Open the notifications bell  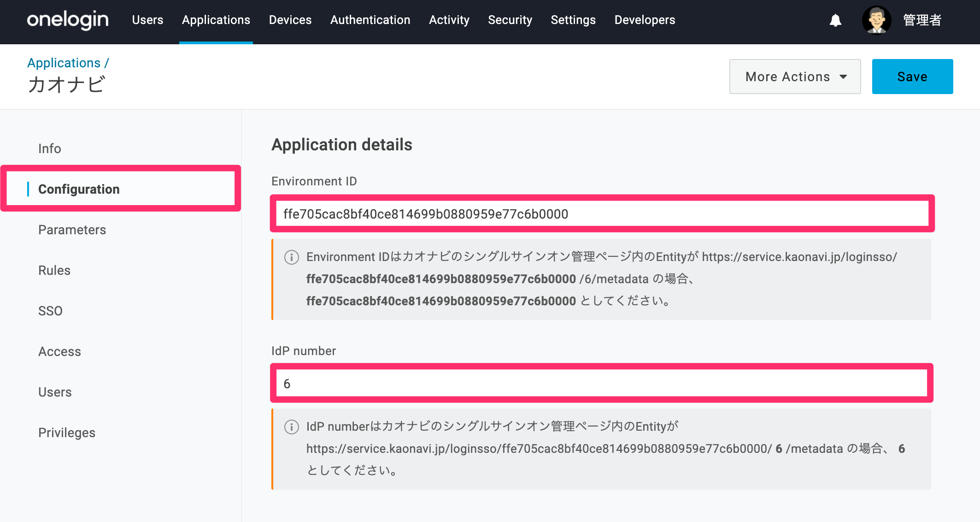[835, 20]
